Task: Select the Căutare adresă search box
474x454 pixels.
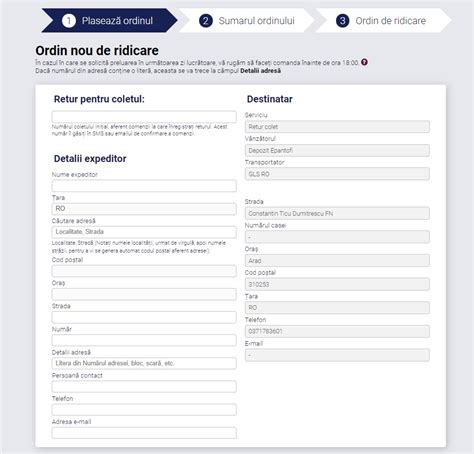Action: click(144, 232)
